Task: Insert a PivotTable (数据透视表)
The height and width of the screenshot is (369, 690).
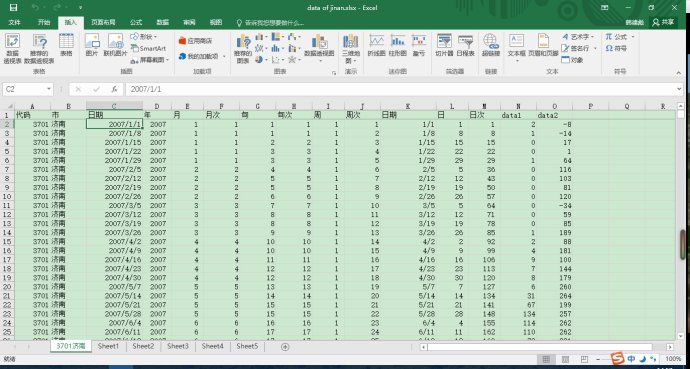Action: [12, 48]
